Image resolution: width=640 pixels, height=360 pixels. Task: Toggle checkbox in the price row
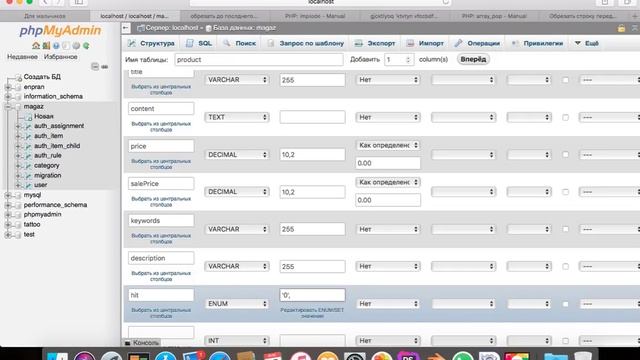[x=565, y=155]
